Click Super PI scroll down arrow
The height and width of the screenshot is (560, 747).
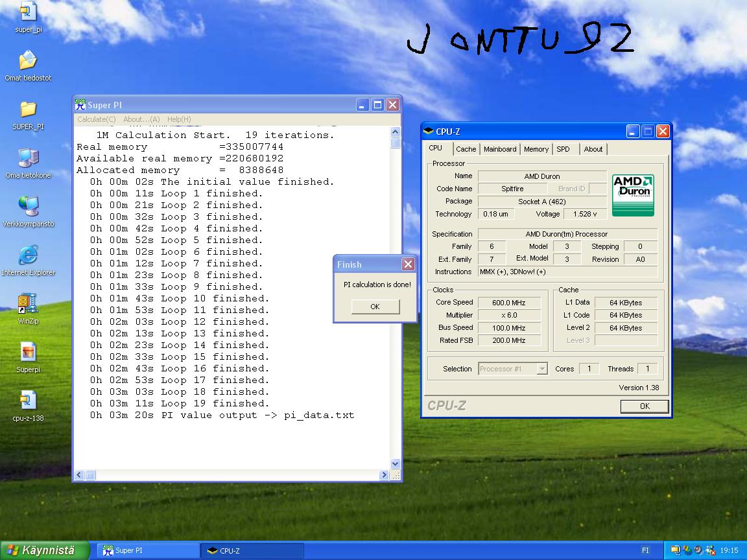point(395,464)
